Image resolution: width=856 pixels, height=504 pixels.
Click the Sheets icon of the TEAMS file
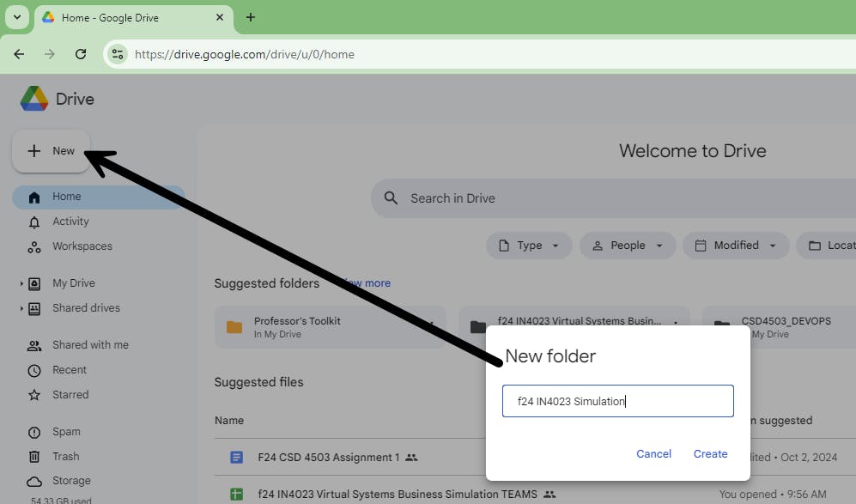tap(236, 495)
